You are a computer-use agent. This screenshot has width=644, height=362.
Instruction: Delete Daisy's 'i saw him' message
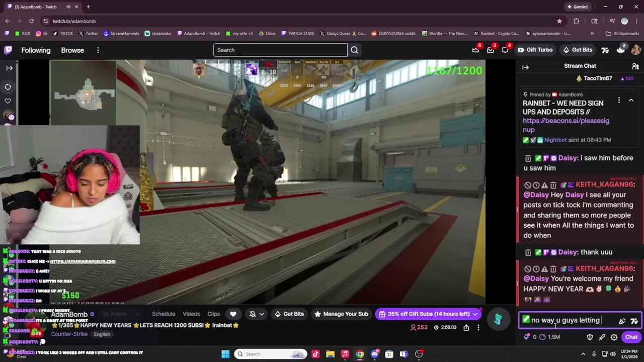[528, 158]
